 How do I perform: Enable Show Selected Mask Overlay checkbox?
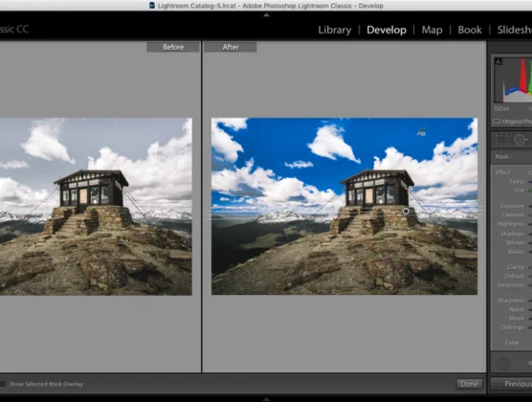[2, 384]
